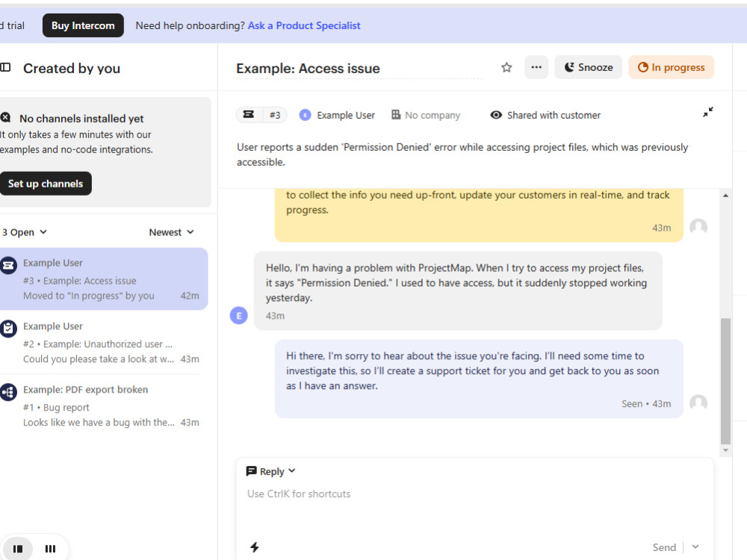Expand the Reply type dropdown
This screenshot has width=747, height=560.
pyautogui.click(x=271, y=471)
